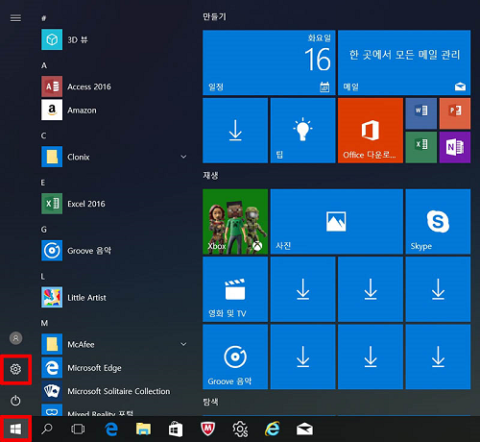Screen dimensions: 480x442
Task: Open the Word small tile
Action: click(x=421, y=113)
